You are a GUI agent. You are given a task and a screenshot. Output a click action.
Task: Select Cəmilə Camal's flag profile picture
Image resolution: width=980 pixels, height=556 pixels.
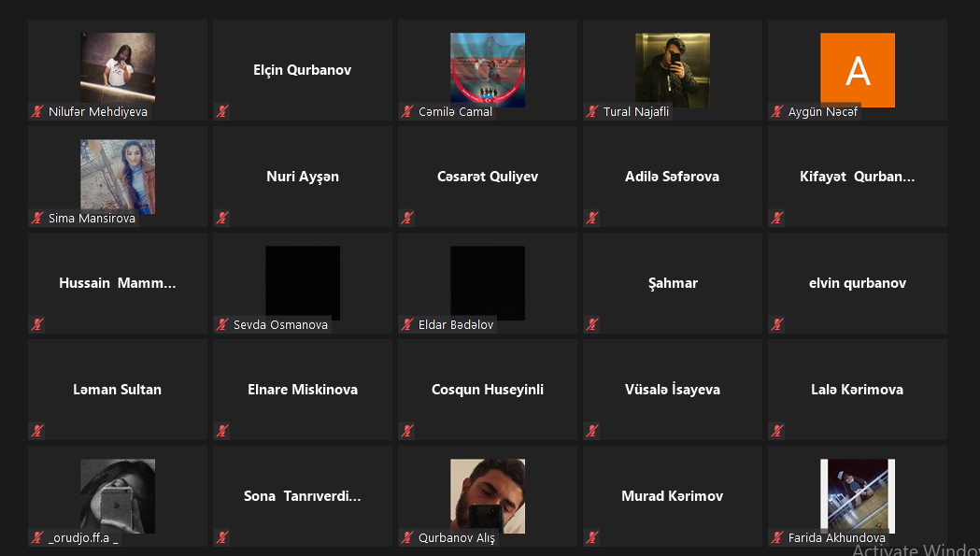[x=488, y=70]
